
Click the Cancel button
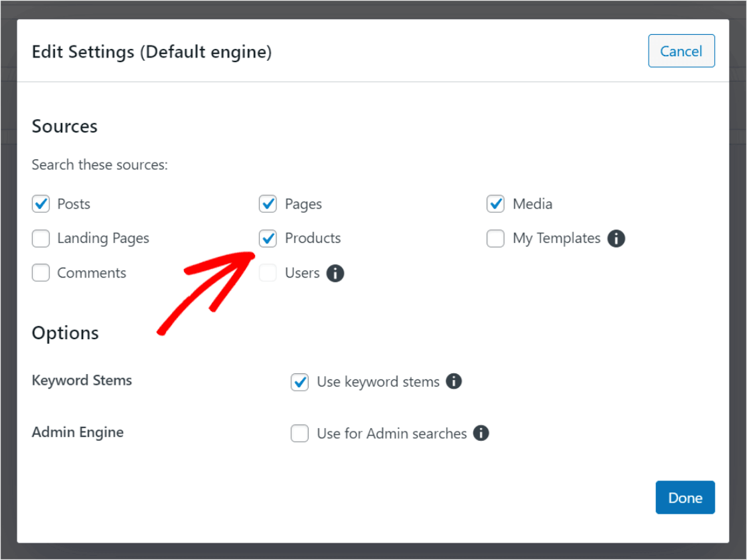681,51
